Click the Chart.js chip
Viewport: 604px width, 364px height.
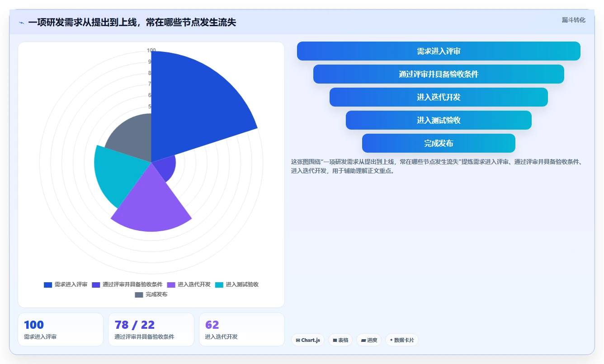(308, 340)
